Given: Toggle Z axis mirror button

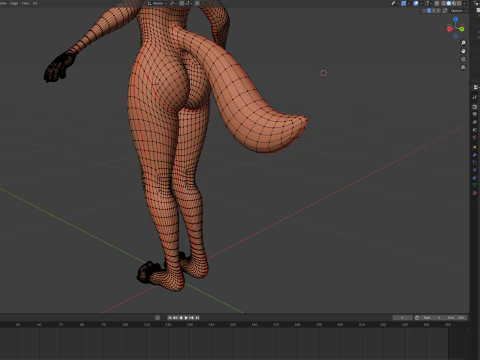Looking at the screenshot, I should click(x=438, y=11).
